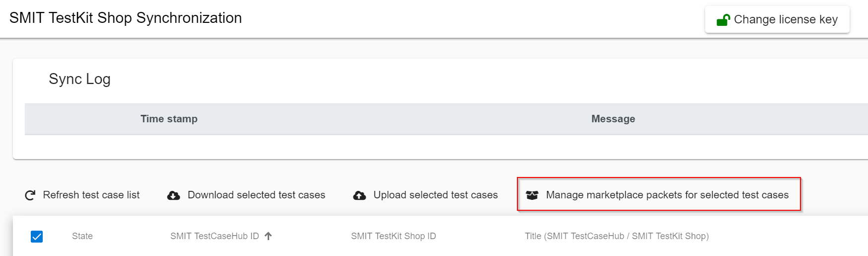The width and height of the screenshot is (868, 256).
Task: Toggle the select-all checkbox in the table header
Action: tap(37, 237)
